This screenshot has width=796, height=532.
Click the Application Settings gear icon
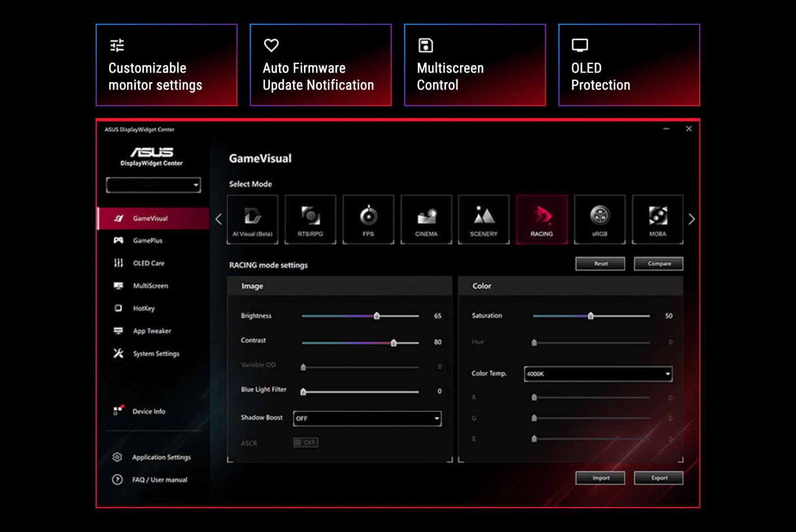tap(117, 457)
